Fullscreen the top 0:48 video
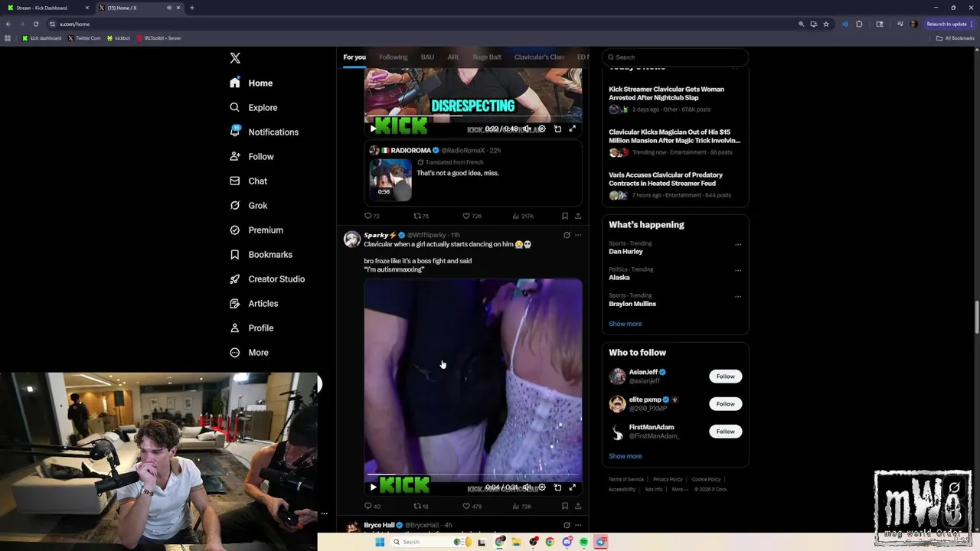This screenshot has width=980, height=551. [572, 129]
